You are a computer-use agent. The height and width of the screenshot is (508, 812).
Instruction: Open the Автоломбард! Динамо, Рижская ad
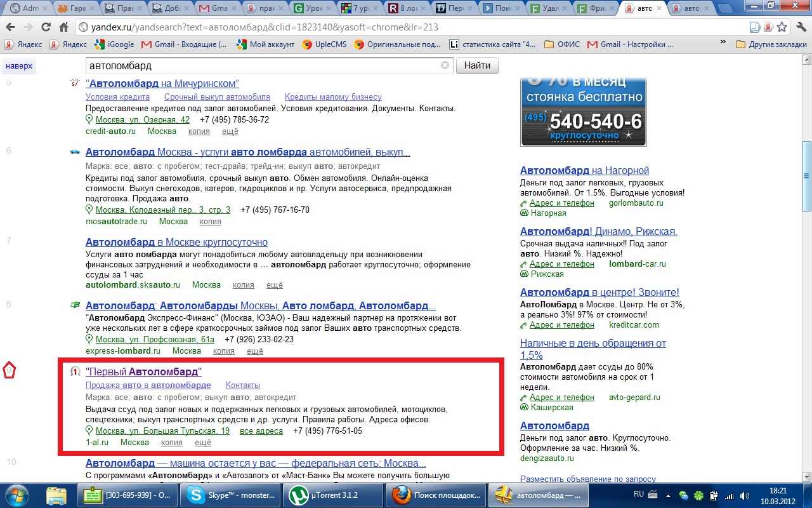point(599,232)
